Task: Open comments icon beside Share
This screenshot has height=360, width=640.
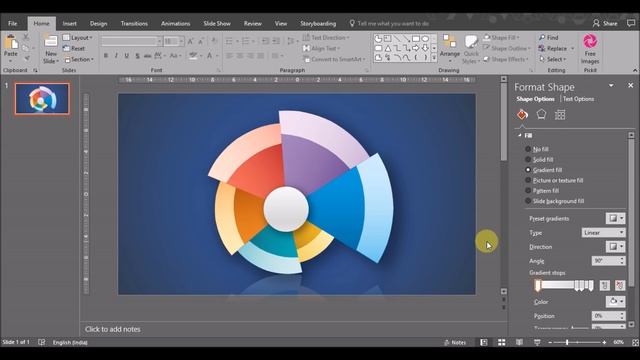Action: coord(631,23)
